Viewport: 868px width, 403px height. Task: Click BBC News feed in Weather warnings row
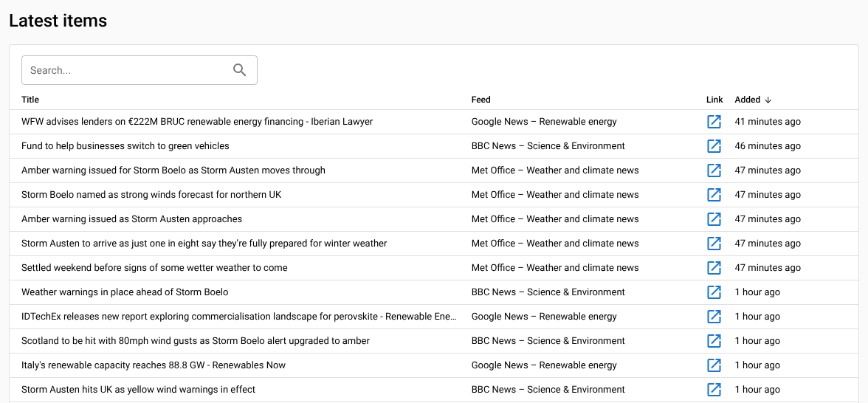pyautogui.click(x=548, y=292)
